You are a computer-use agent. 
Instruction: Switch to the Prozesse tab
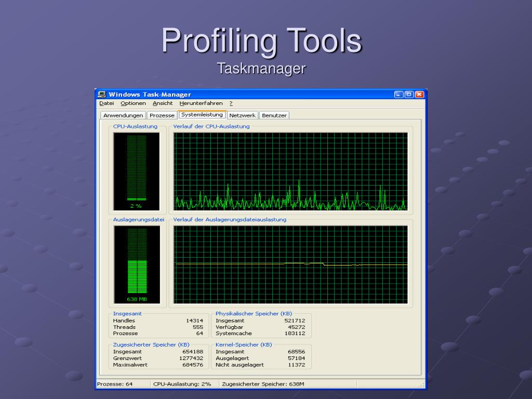tap(162, 115)
